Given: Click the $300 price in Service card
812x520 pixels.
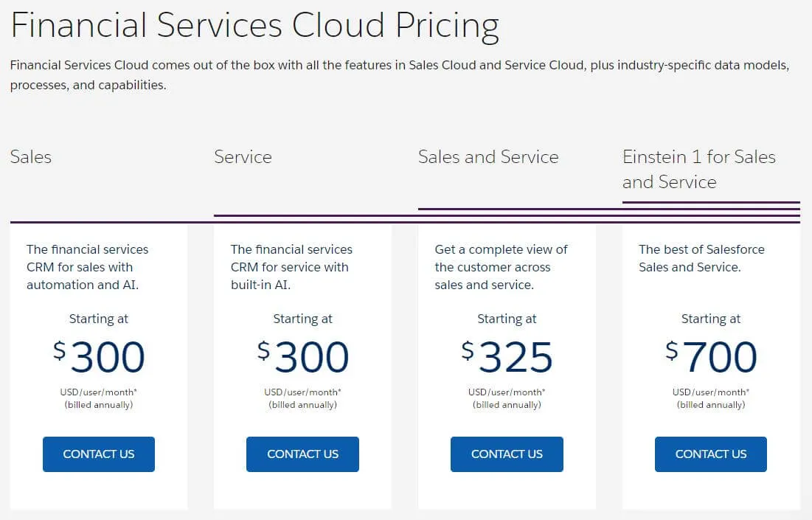Looking at the screenshot, I should coord(302,358).
